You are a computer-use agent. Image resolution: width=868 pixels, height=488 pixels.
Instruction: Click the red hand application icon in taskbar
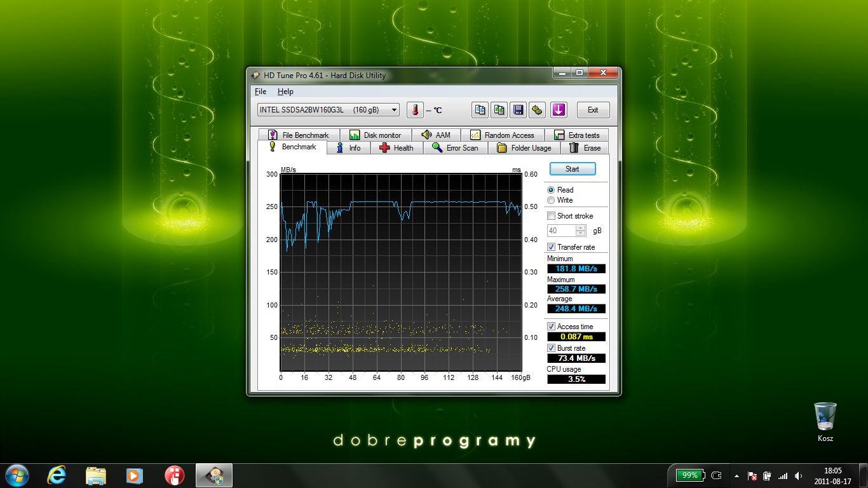(x=174, y=475)
